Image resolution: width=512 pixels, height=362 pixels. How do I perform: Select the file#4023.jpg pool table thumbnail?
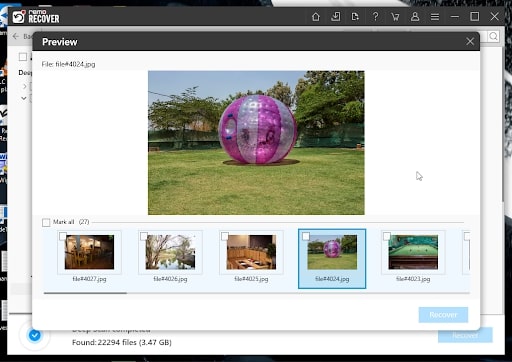click(x=413, y=252)
